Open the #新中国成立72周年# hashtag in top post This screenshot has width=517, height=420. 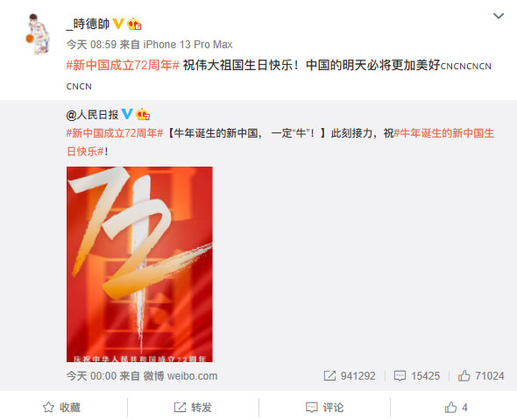coord(123,66)
